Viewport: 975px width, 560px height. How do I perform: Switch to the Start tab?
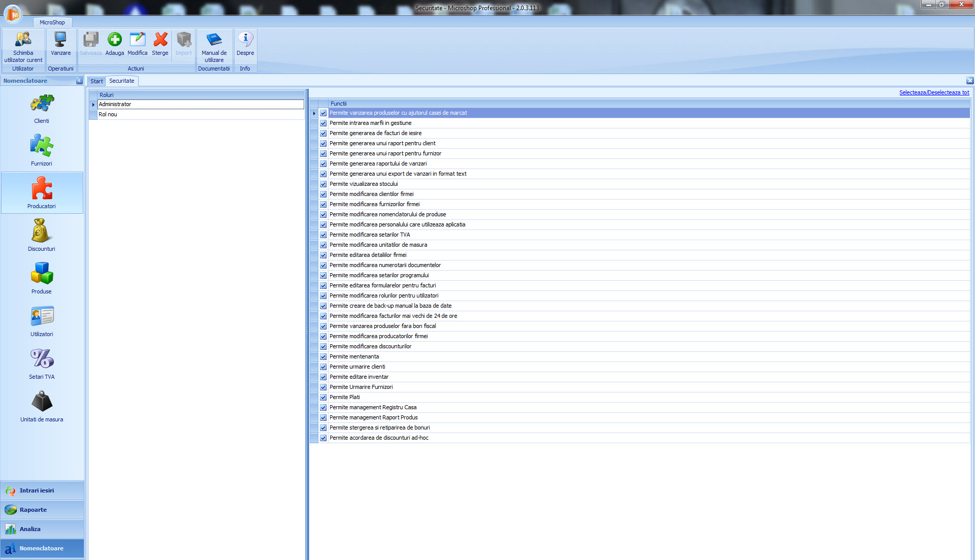[x=96, y=81]
